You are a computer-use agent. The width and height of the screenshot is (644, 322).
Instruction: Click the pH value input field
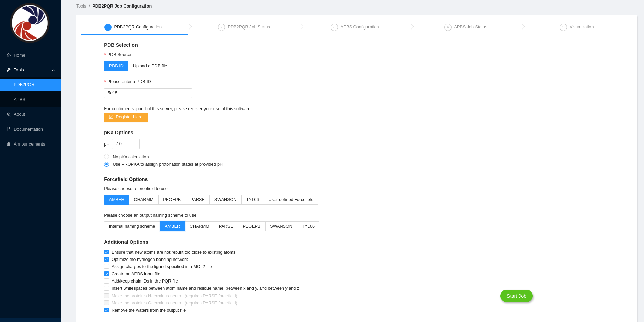(x=126, y=144)
